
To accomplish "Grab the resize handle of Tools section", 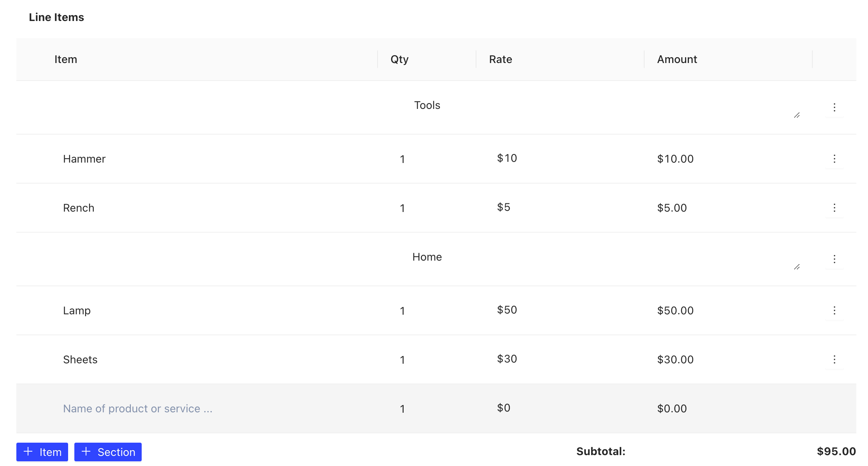I will [797, 116].
